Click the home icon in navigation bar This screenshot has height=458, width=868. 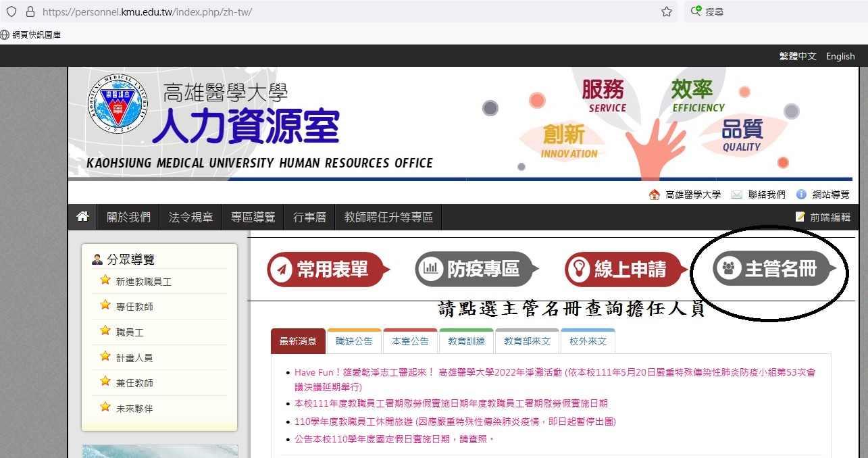(x=82, y=217)
